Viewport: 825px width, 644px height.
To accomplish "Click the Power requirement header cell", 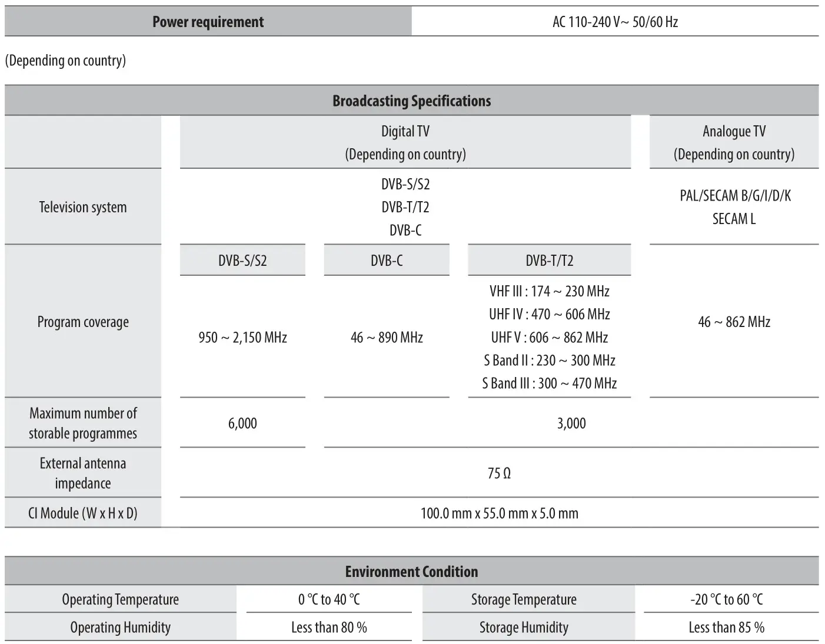I will click(208, 22).
